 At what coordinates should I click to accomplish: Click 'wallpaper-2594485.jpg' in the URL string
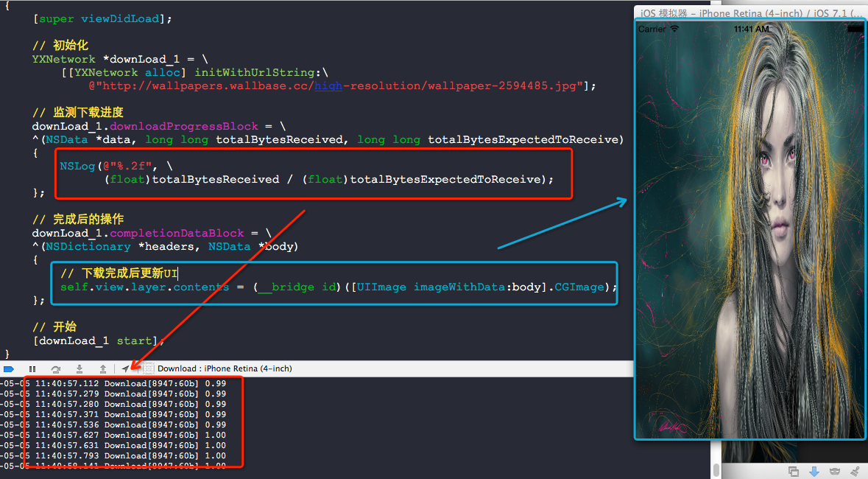coord(503,86)
